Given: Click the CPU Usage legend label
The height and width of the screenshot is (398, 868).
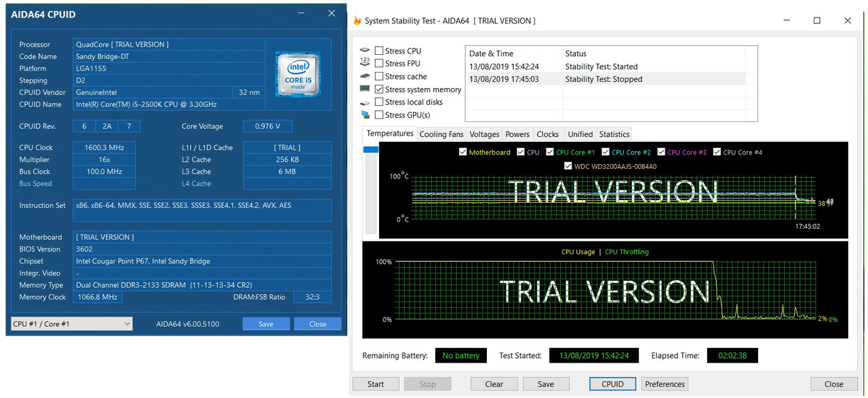Looking at the screenshot, I should point(578,252).
